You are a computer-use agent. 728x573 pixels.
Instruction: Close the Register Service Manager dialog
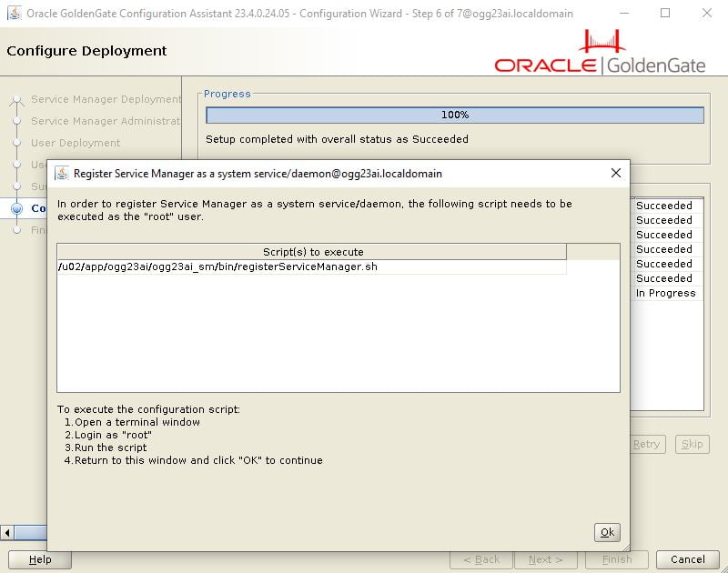[616, 173]
